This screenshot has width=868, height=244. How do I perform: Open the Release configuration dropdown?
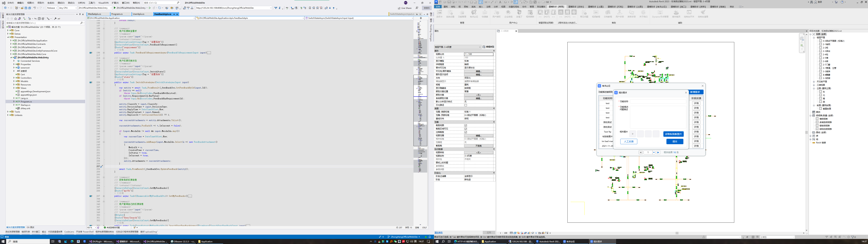pyautogui.click(x=52, y=8)
